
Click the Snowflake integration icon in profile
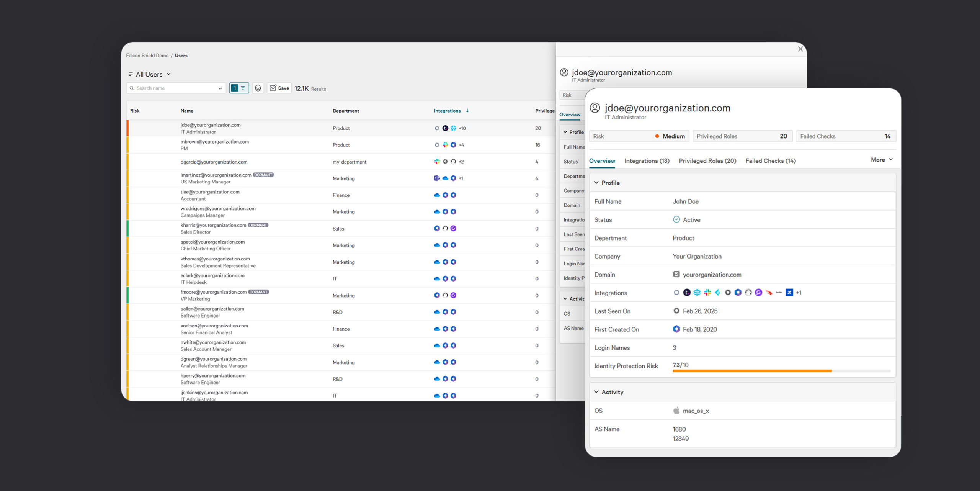pos(697,293)
